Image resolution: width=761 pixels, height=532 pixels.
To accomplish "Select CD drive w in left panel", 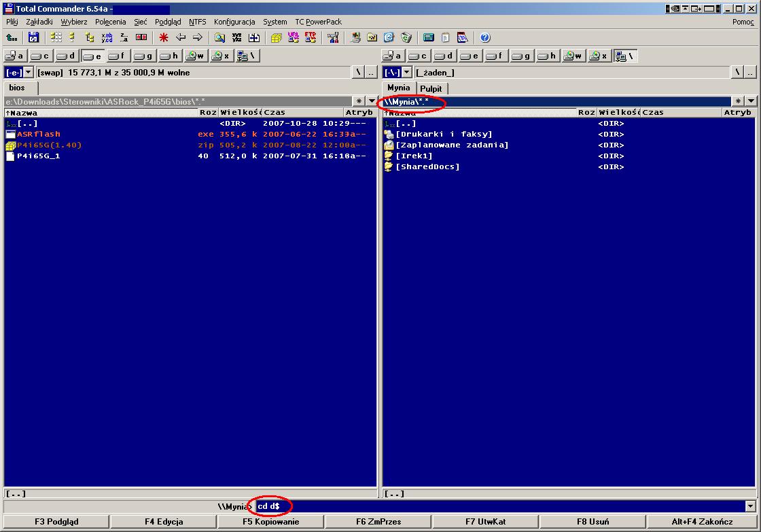I will point(195,56).
